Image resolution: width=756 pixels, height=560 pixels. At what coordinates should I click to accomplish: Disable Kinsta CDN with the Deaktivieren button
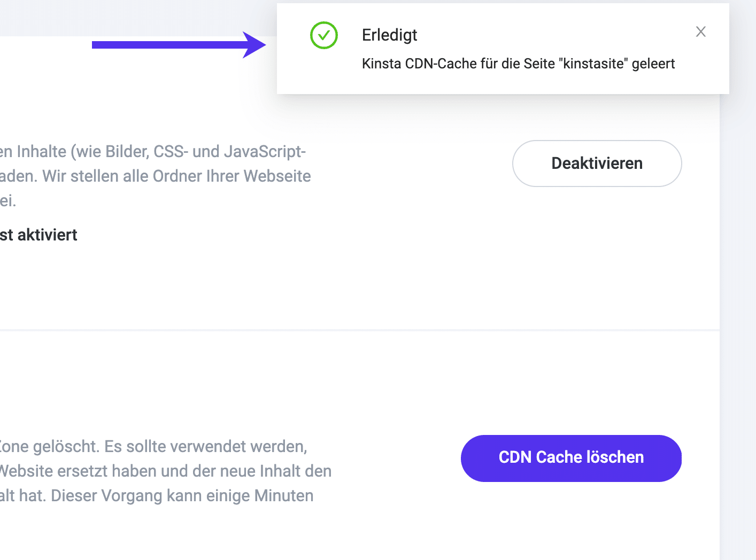point(597,164)
